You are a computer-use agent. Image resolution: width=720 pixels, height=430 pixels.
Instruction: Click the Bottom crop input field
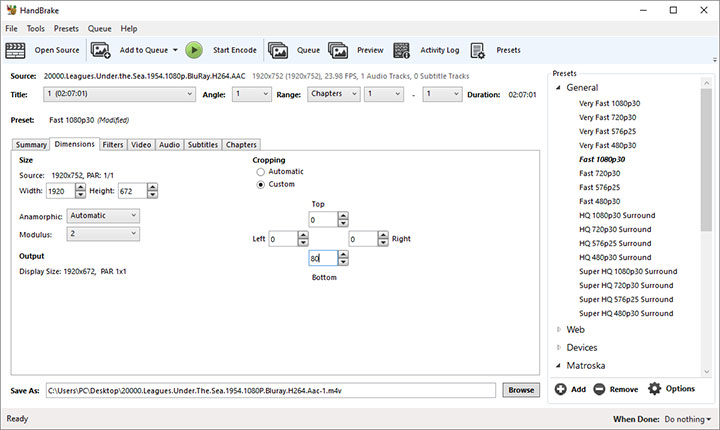coord(323,258)
